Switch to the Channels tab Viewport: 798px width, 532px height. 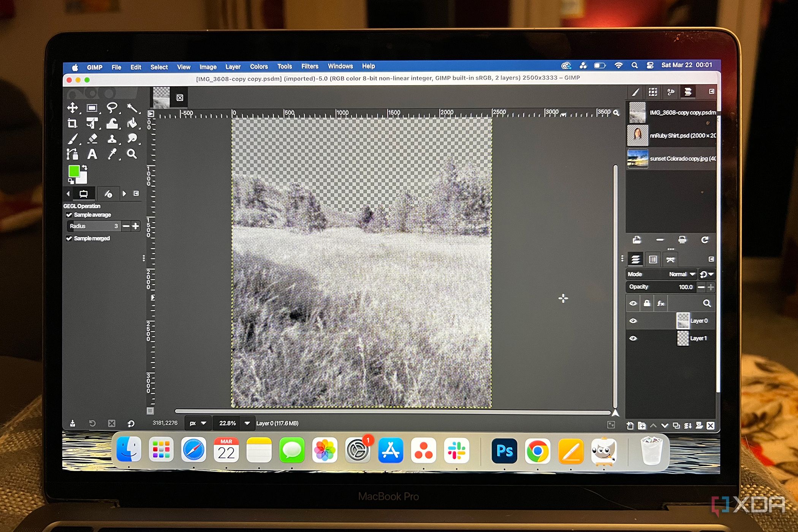click(653, 260)
